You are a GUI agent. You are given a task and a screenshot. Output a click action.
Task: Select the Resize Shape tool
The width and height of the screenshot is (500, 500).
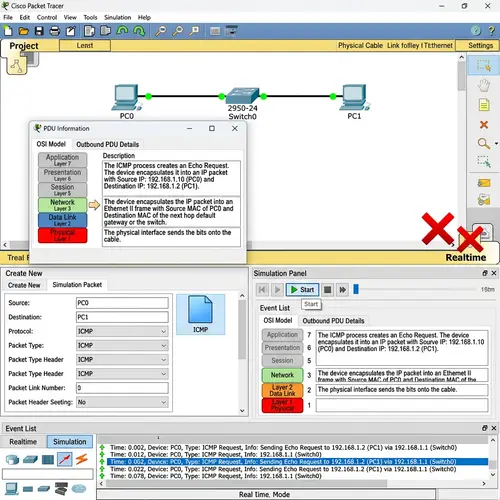[484, 161]
